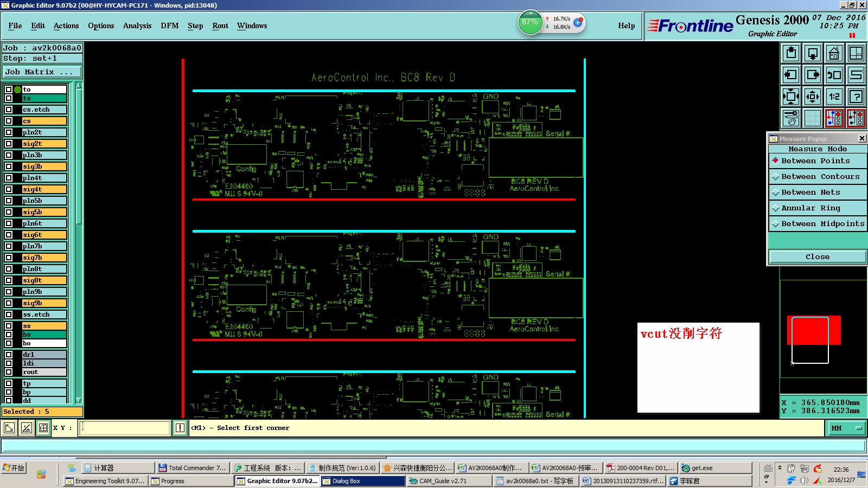Screen dimensions: 868x488
Task: Click the home view icon
Action: point(834,53)
